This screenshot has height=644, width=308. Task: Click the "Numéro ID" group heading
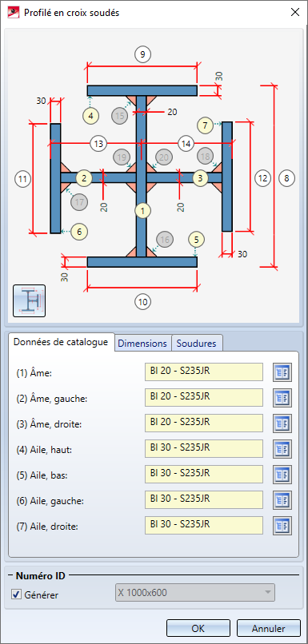pos(40,576)
